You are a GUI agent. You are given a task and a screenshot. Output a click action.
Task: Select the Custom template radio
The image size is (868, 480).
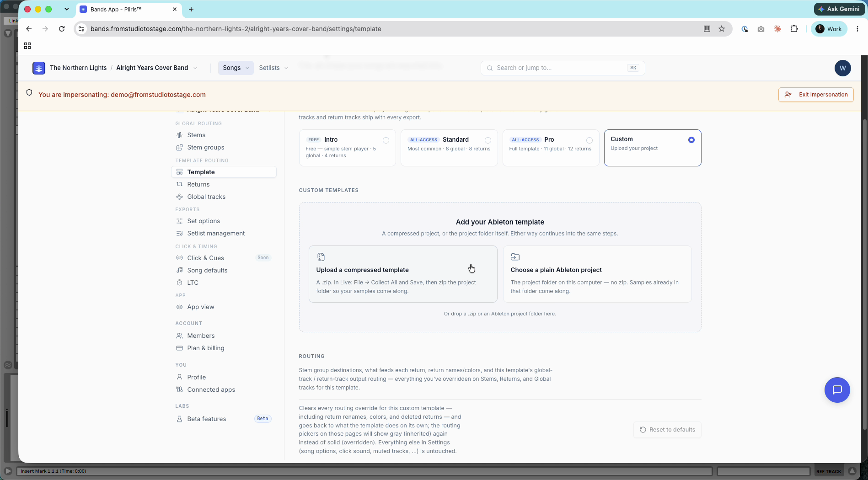point(691,140)
